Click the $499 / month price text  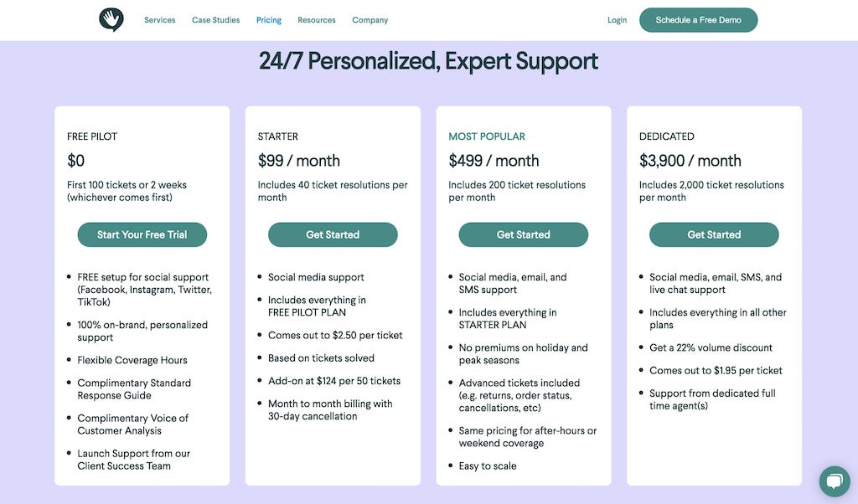(494, 161)
